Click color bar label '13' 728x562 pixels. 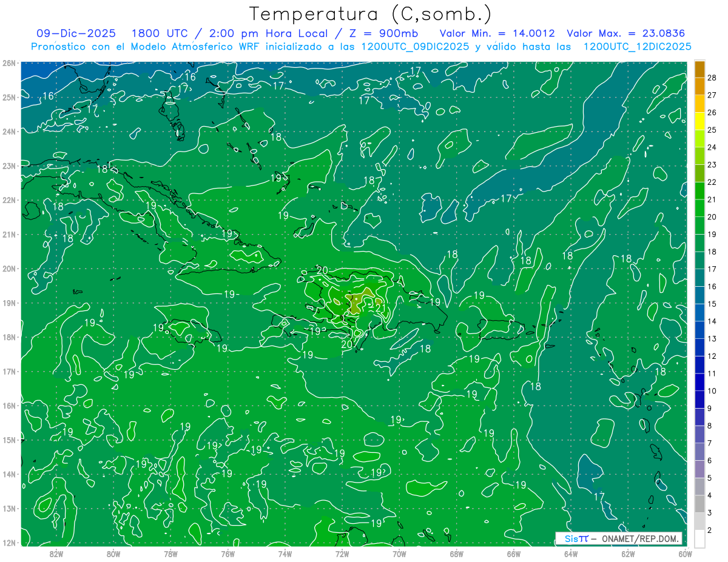click(712, 339)
